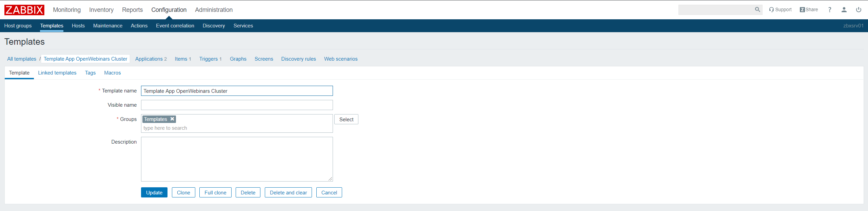Screen dimensions: 868x211
Task: Open the Reports menu
Action: 132,10
